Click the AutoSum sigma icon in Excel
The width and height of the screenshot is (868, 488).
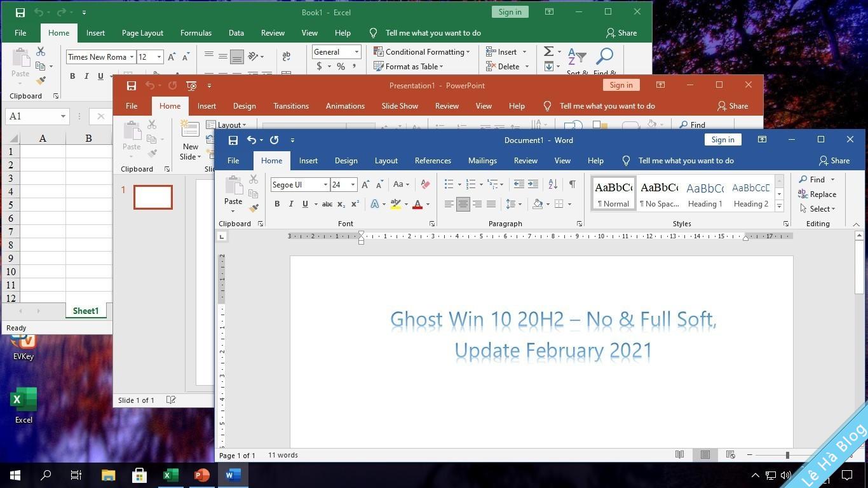click(x=549, y=51)
